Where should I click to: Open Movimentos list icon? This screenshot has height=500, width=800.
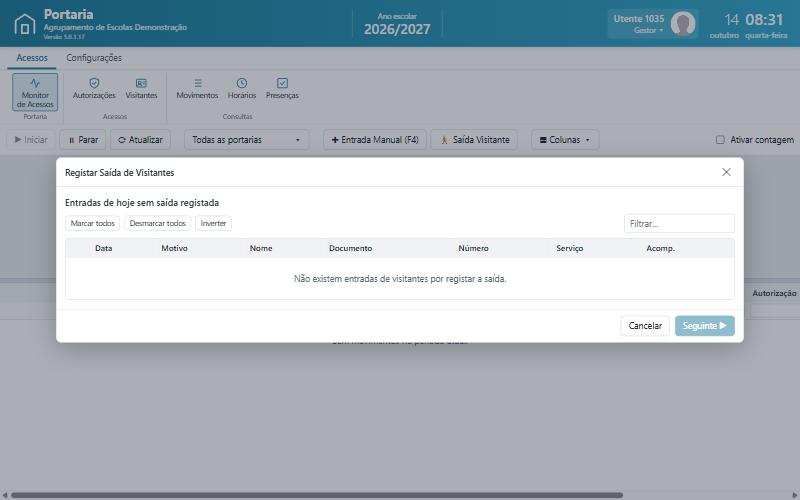point(198,83)
